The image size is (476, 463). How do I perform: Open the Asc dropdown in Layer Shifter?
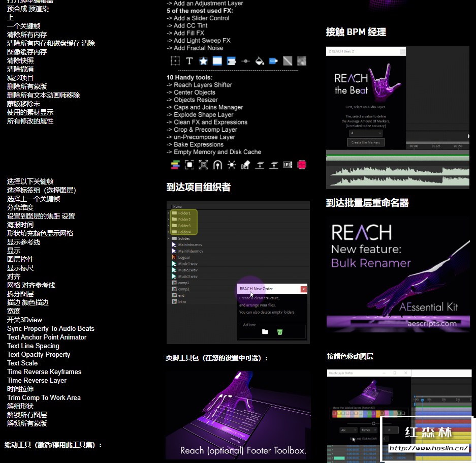click(x=348, y=430)
